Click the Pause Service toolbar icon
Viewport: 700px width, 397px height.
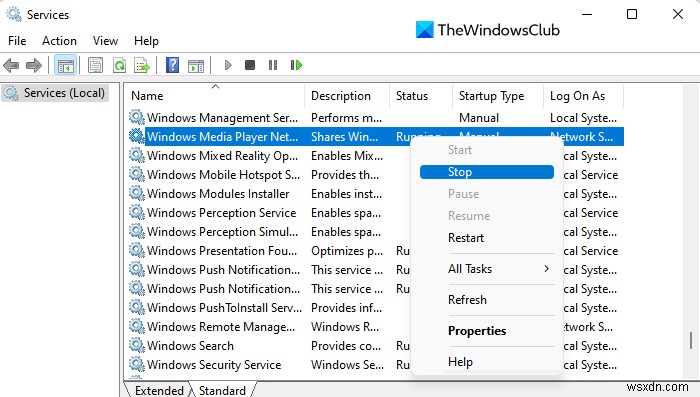coord(273,65)
